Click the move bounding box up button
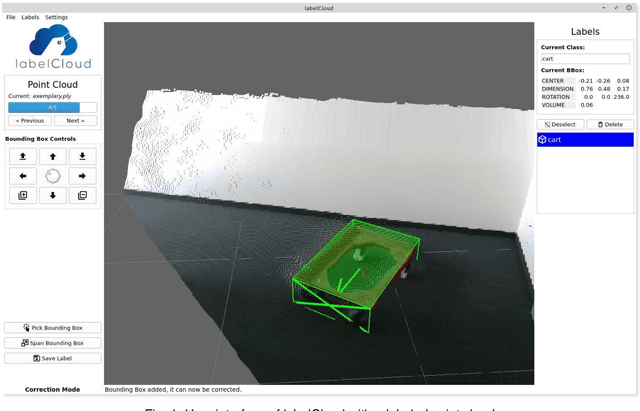This screenshot has height=411, width=640. [52, 156]
